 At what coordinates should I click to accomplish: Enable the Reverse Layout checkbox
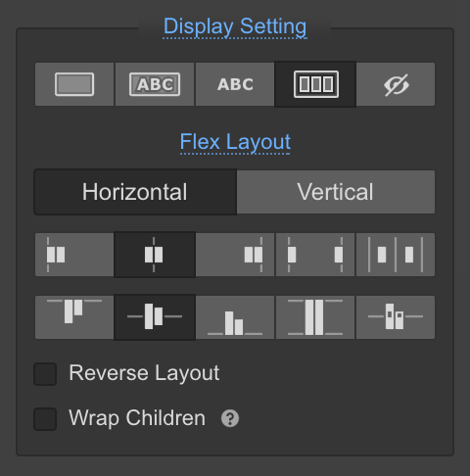click(x=45, y=374)
